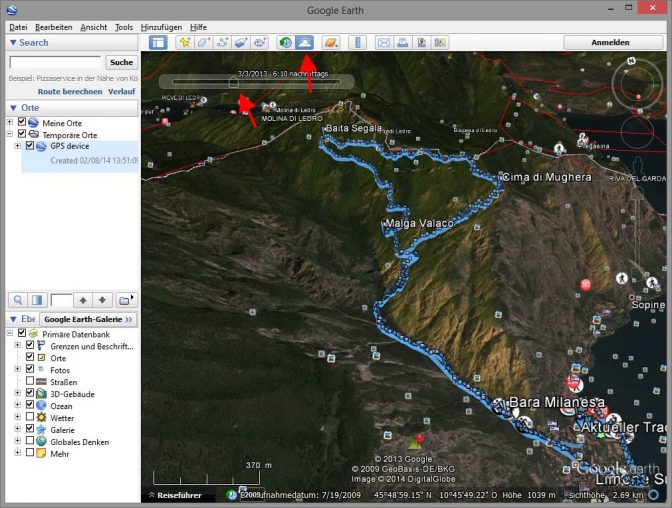Click the Suche button
Image resolution: width=672 pixels, height=508 pixels.
point(122,62)
